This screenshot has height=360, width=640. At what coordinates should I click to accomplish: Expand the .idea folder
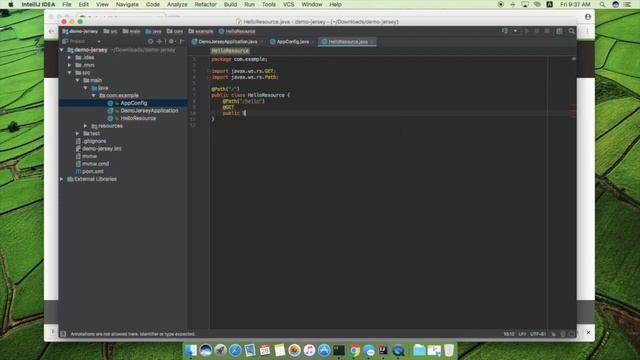pos(70,58)
